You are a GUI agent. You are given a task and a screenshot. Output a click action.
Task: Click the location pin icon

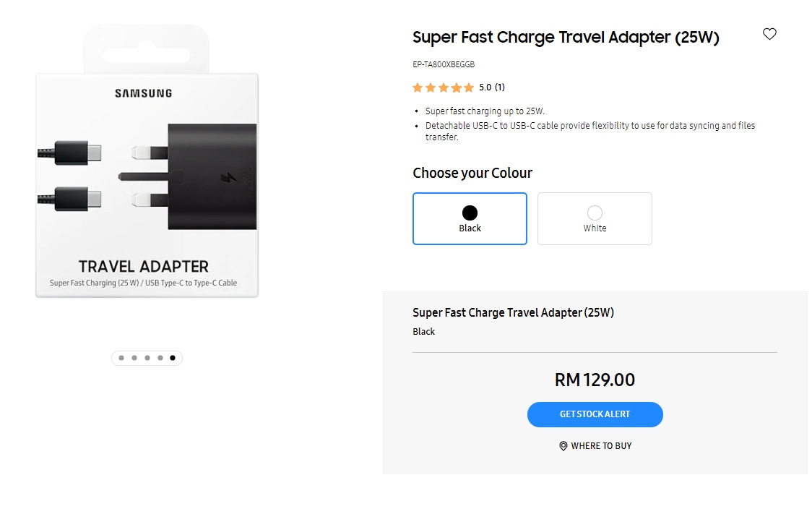pyautogui.click(x=563, y=446)
